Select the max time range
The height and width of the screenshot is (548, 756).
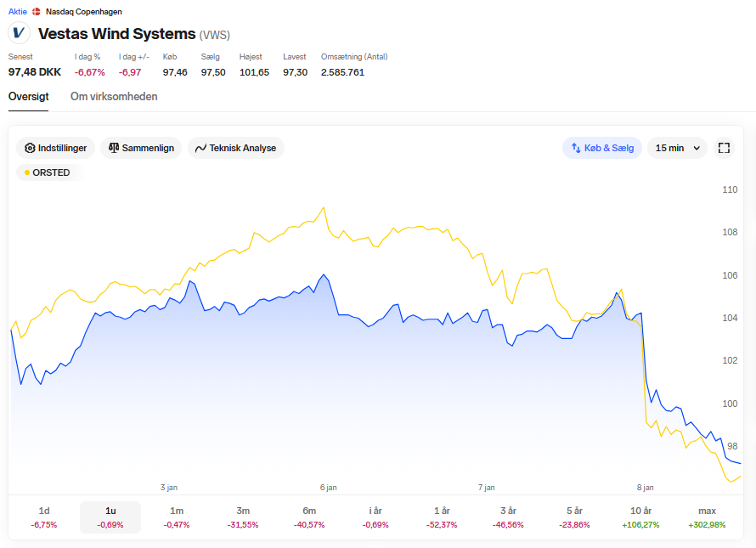coord(707,517)
